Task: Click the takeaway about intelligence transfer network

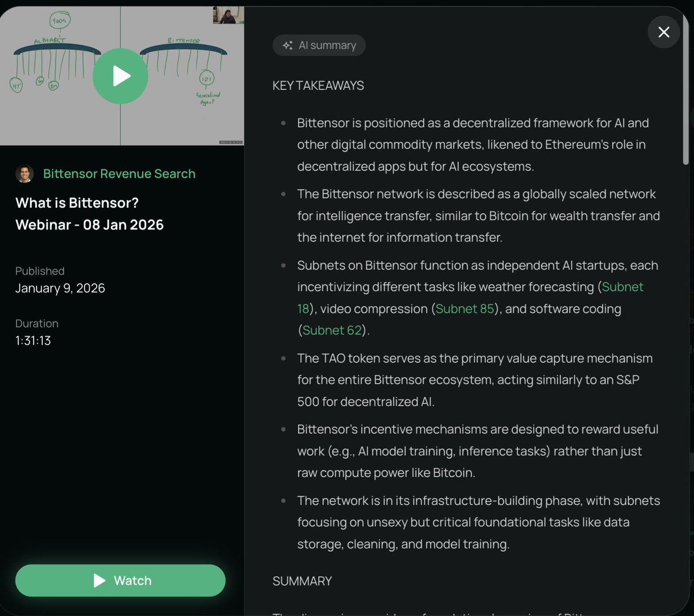Action: pyautogui.click(x=479, y=216)
